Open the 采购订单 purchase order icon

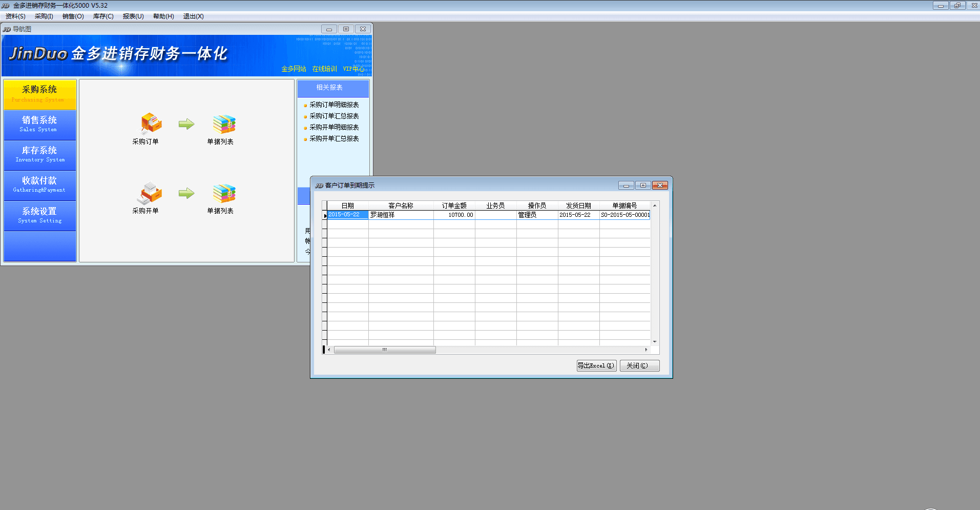point(151,125)
